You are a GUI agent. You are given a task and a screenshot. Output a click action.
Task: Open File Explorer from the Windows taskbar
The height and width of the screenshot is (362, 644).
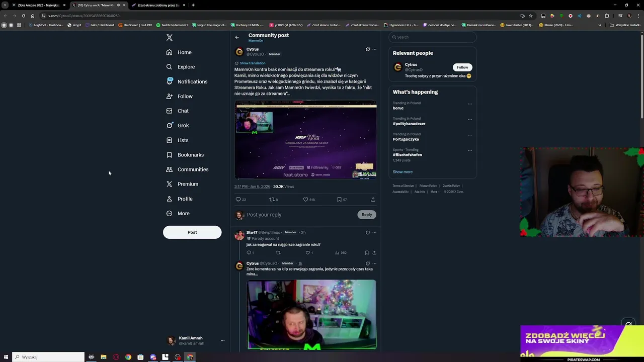pos(104,357)
